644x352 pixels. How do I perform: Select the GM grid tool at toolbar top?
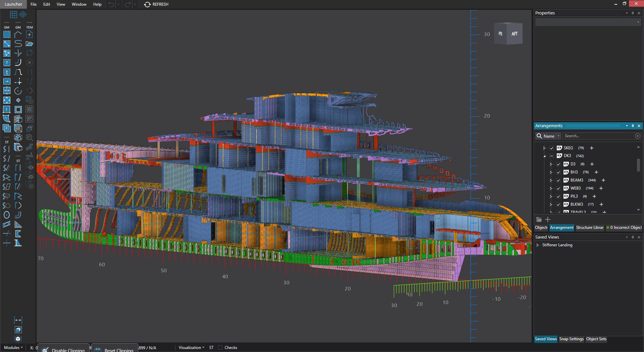13,14
